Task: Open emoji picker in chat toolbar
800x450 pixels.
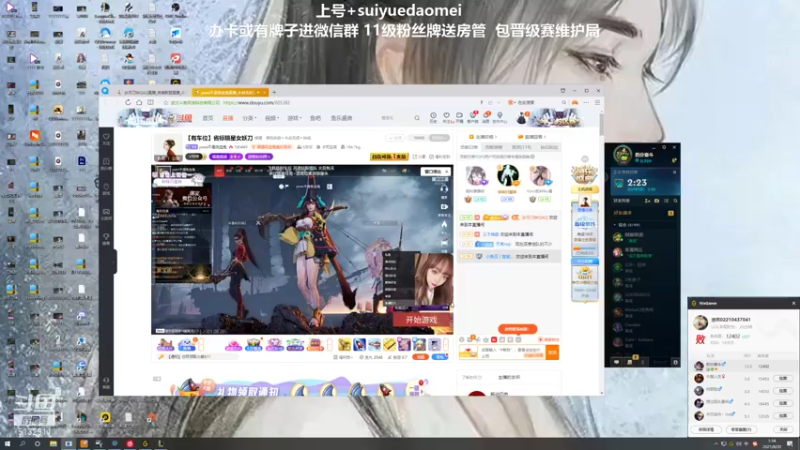Action: pyautogui.click(x=462, y=339)
